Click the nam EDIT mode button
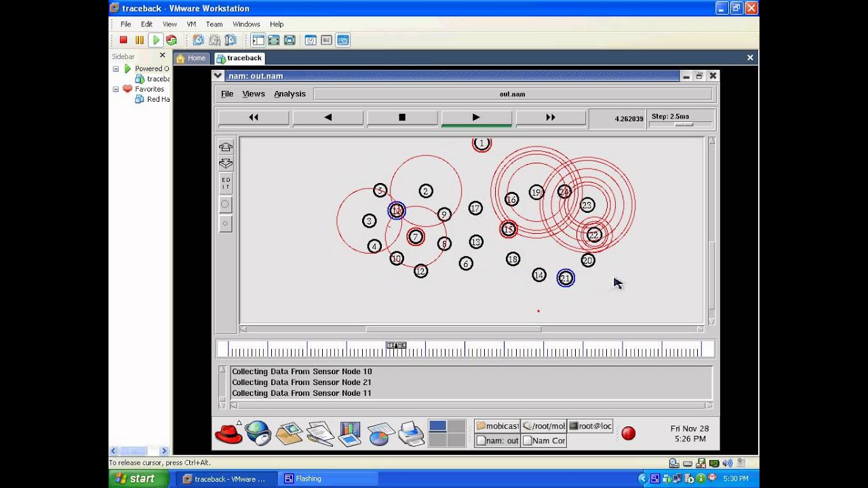The image size is (868, 488). tap(226, 184)
